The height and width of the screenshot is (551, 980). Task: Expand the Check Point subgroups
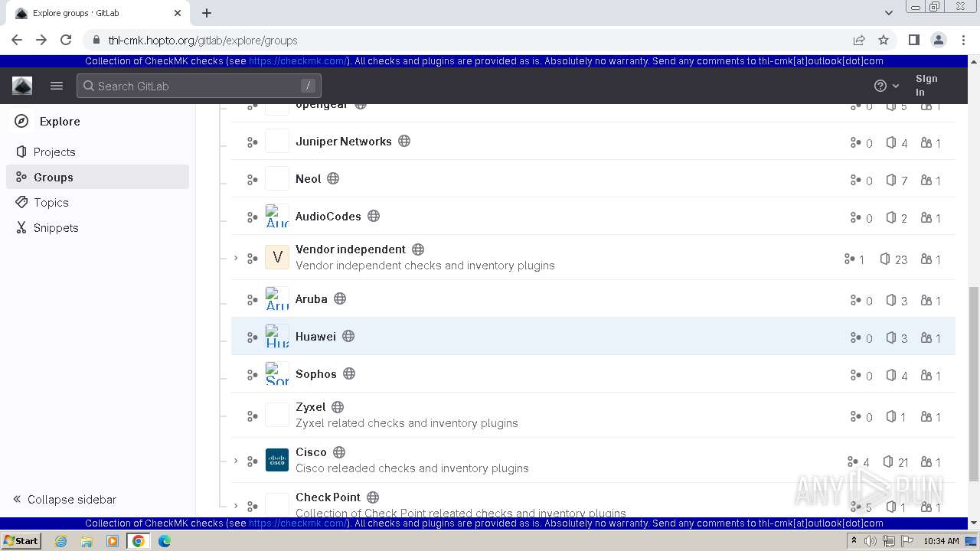coord(236,506)
